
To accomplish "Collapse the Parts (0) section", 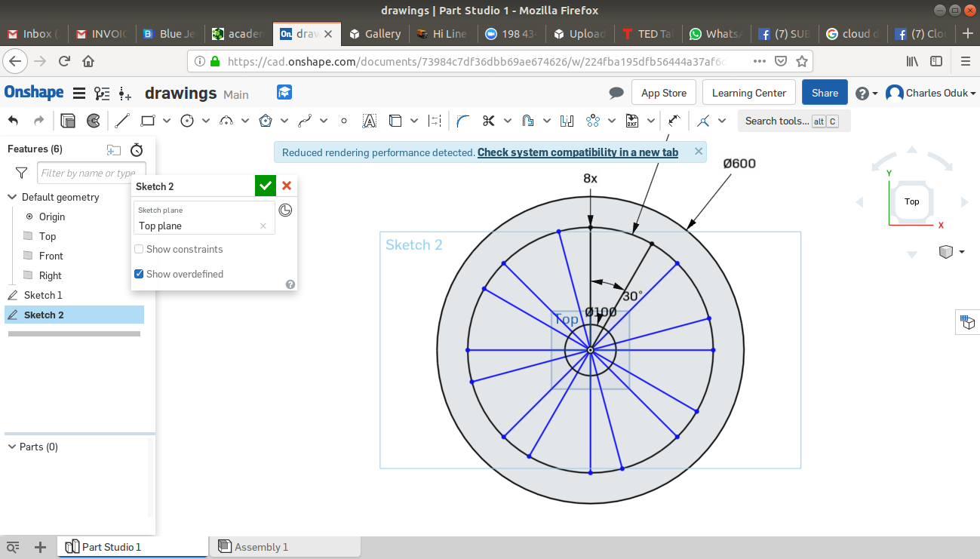I will point(12,447).
